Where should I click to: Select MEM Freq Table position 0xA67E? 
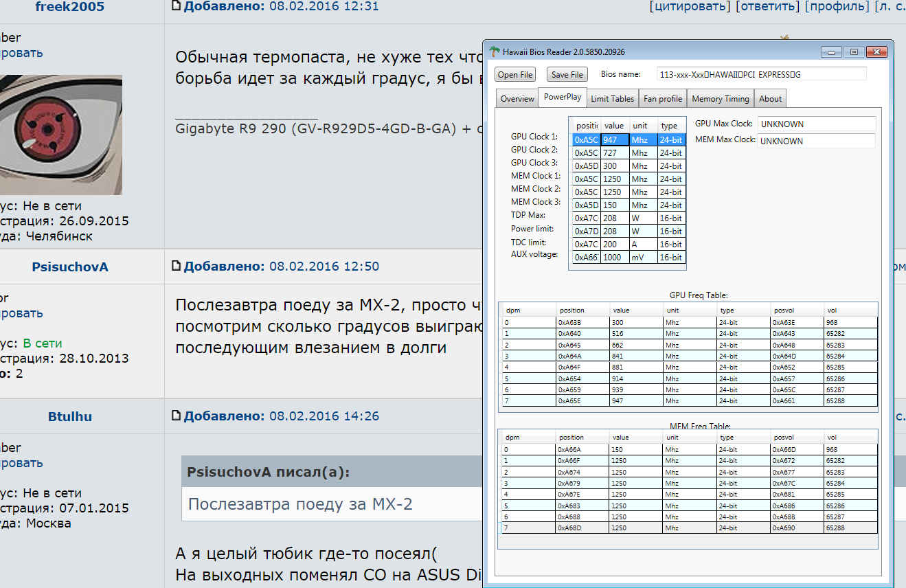(583, 494)
